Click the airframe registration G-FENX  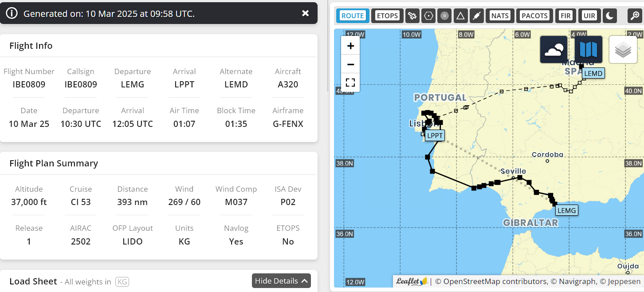(288, 124)
